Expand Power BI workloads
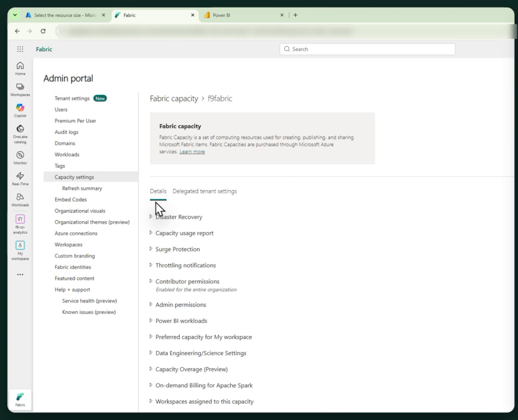This screenshot has width=518, height=420. click(178, 321)
